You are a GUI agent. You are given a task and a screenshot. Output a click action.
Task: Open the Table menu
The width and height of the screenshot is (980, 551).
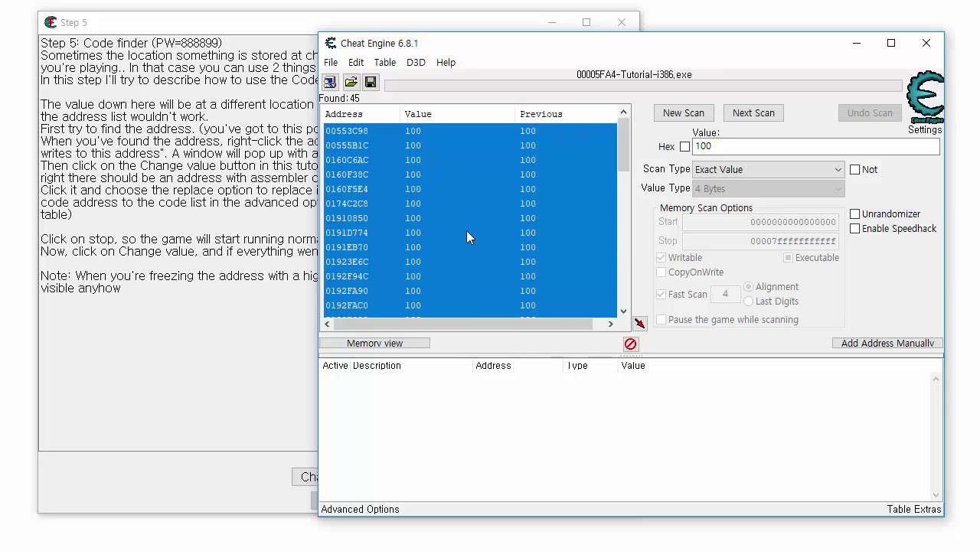click(x=385, y=63)
